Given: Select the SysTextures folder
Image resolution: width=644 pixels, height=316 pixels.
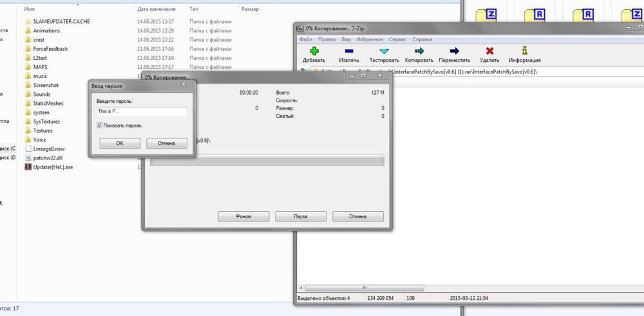Looking at the screenshot, I should click(46, 121).
